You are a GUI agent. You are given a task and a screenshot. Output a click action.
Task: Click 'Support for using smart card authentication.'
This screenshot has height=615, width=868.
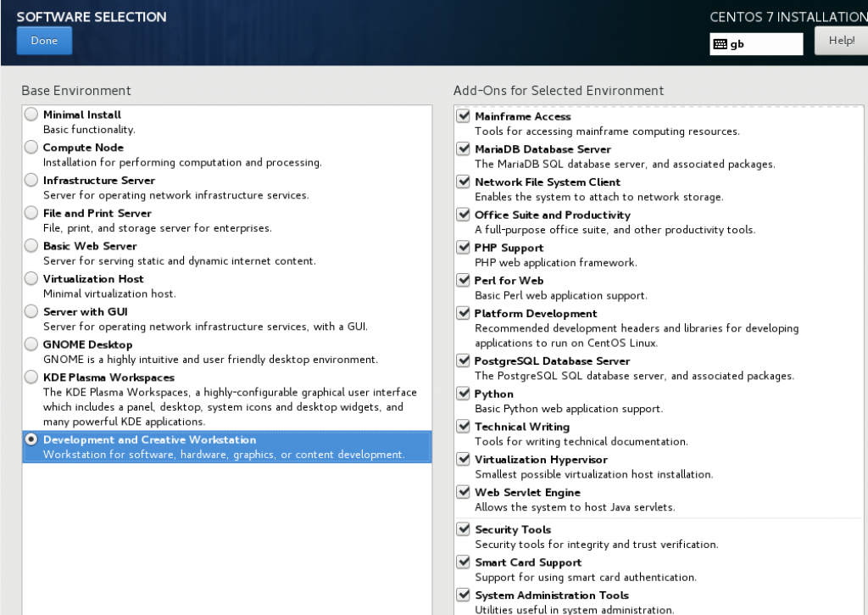click(x=586, y=578)
